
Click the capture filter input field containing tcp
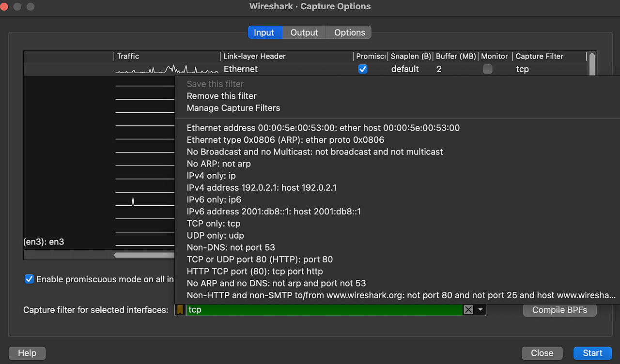coord(324,310)
